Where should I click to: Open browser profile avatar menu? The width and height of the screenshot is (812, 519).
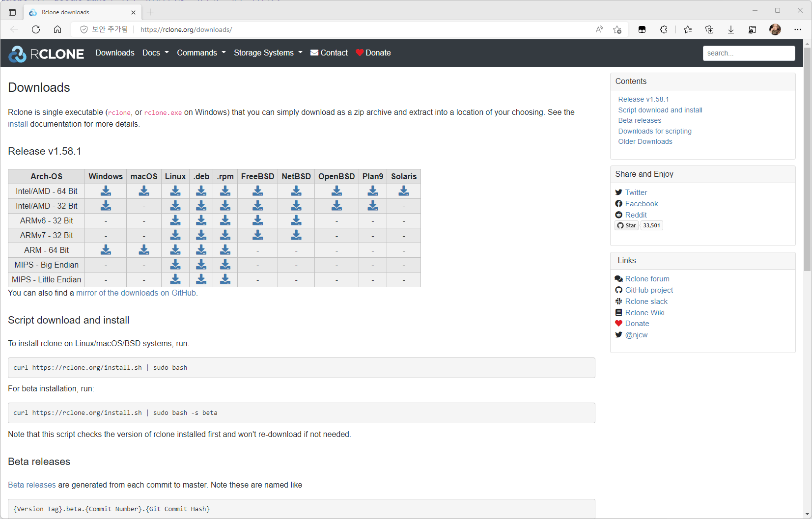775,29
